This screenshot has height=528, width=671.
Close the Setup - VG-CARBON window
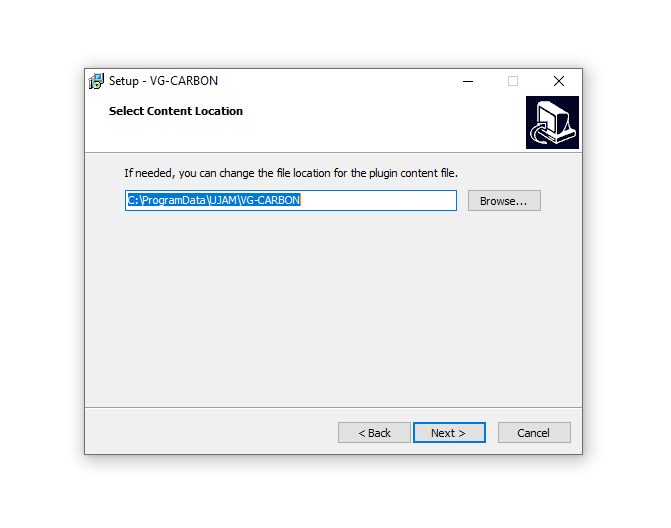pos(558,81)
